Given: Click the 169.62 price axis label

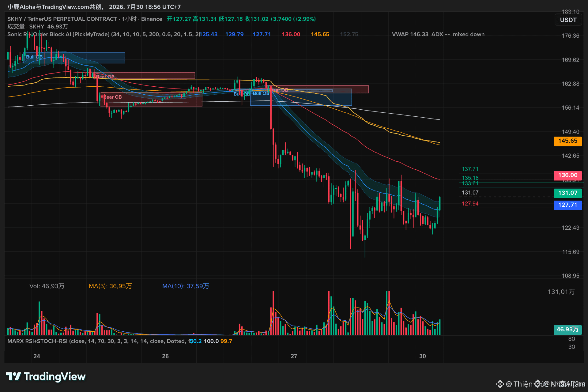Looking at the screenshot, I should pos(571,60).
